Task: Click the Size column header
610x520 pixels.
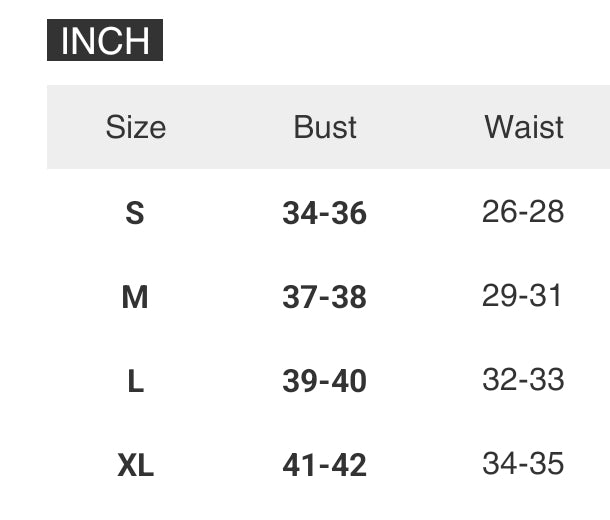Action: (136, 127)
